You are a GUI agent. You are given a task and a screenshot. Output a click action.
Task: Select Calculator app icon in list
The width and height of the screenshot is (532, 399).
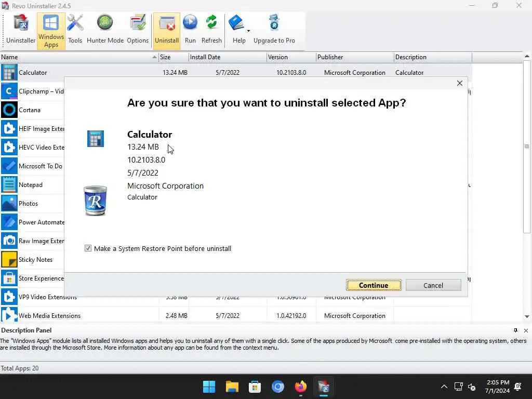pos(9,72)
